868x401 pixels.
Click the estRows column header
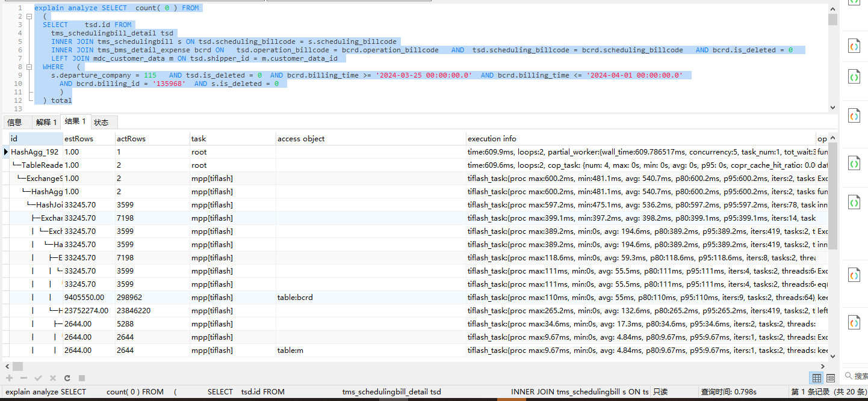(x=88, y=138)
